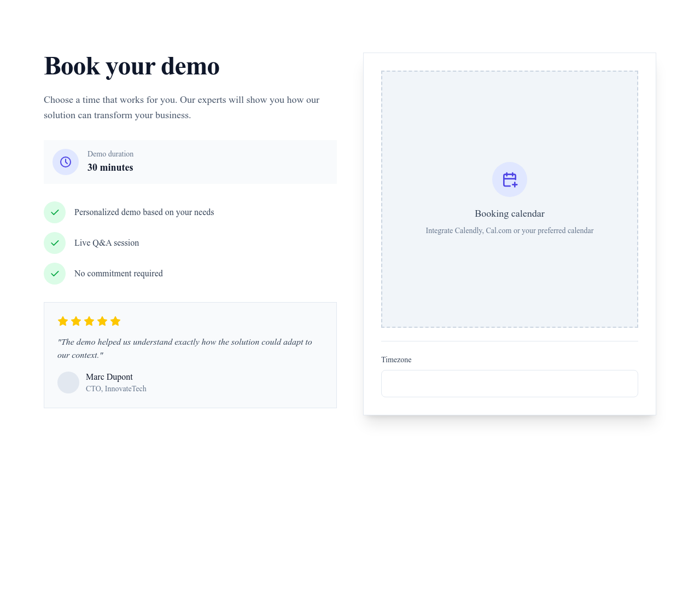The width and height of the screenshot is (700, 591).
Task: Click the testimonial quote text
Action: pos(185,349)
